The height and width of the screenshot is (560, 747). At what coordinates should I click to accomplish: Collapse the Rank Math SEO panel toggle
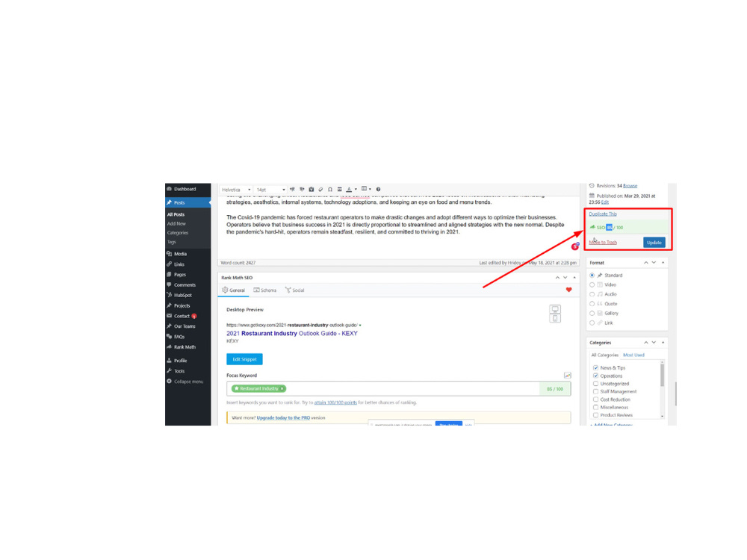[574, 277]
